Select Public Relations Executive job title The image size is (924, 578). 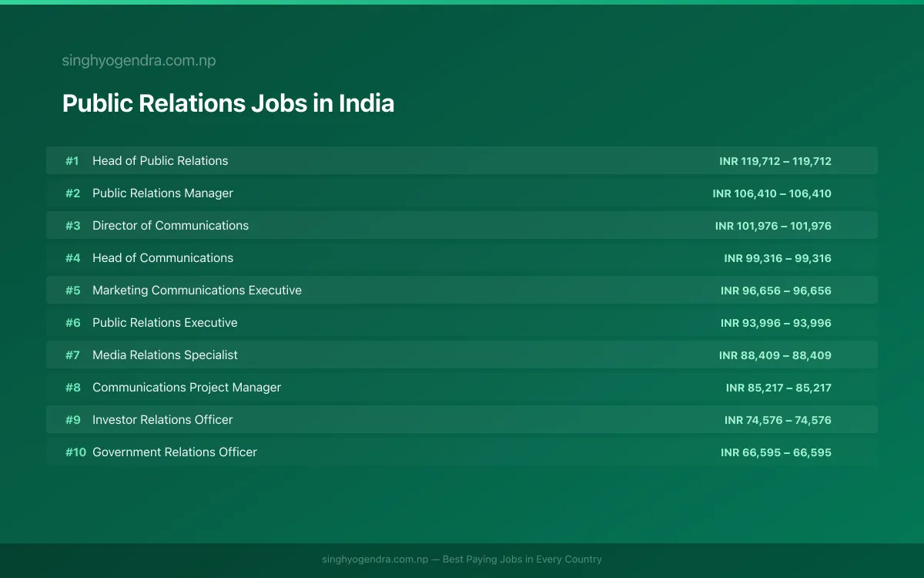pyautogui.click(x=165, y=323)
